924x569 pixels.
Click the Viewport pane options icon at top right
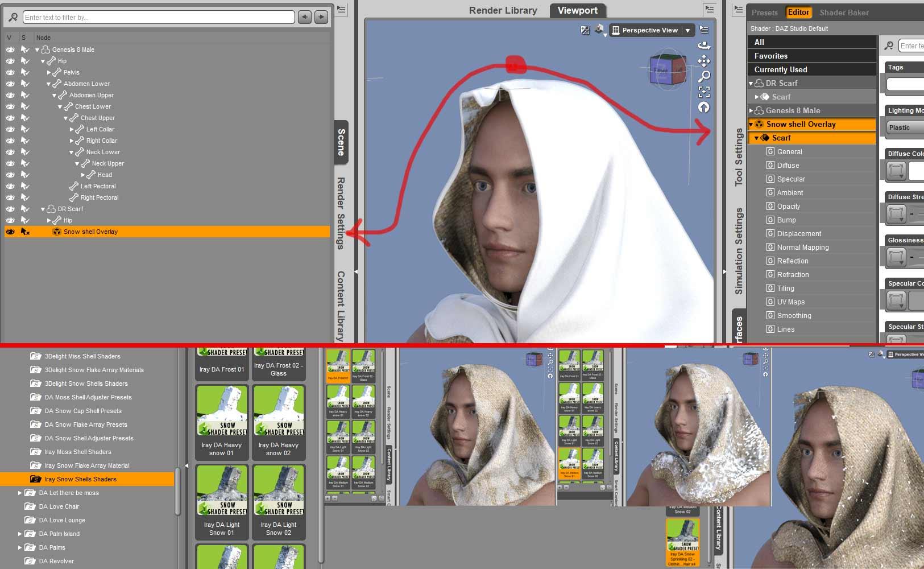pos(709,10)
